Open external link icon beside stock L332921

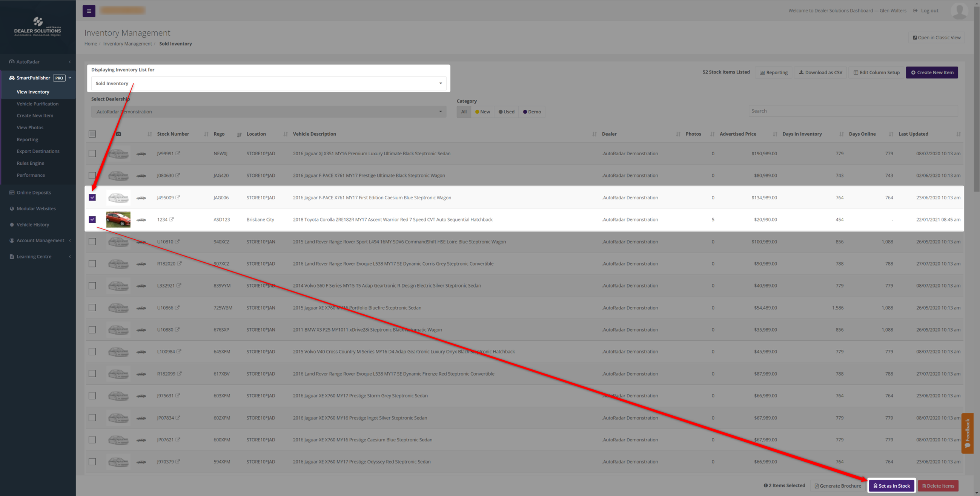coord(179,285)
